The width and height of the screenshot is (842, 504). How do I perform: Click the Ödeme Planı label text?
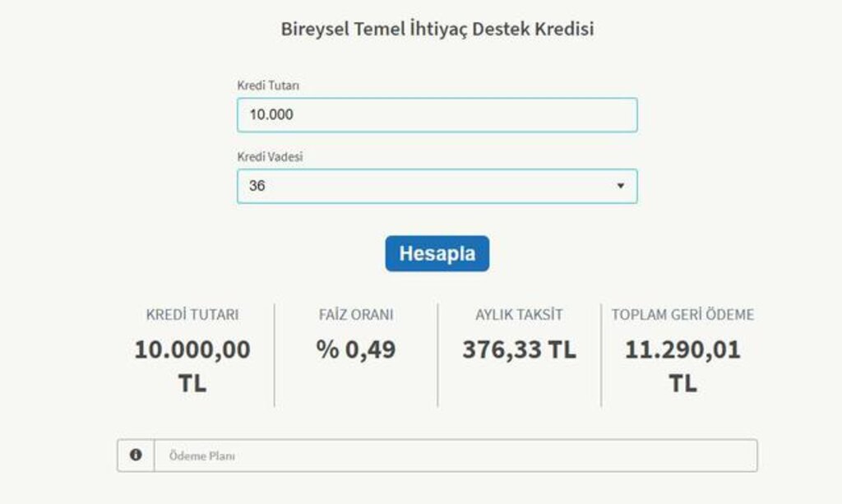tap(202, 455)
